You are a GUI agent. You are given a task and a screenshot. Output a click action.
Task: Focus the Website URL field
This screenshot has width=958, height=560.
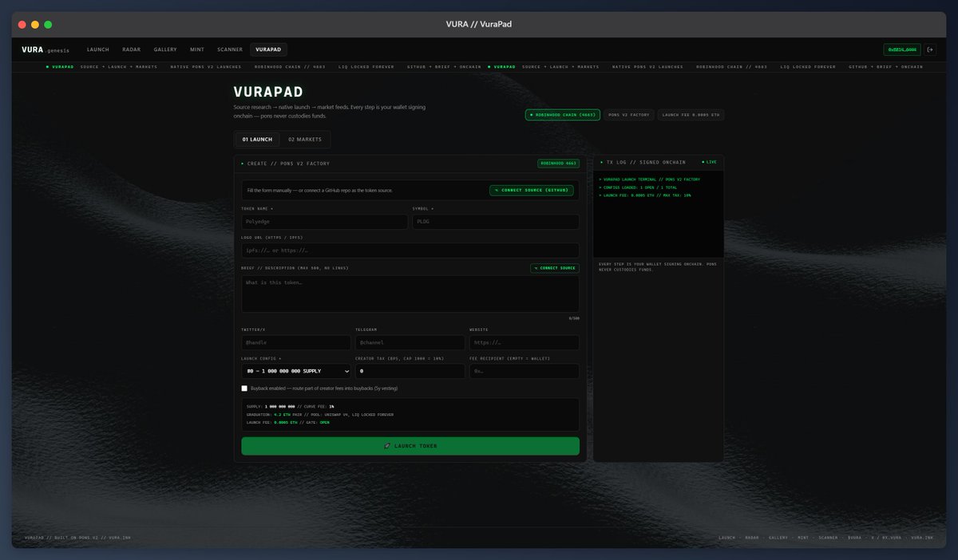[x=525, y=342]
